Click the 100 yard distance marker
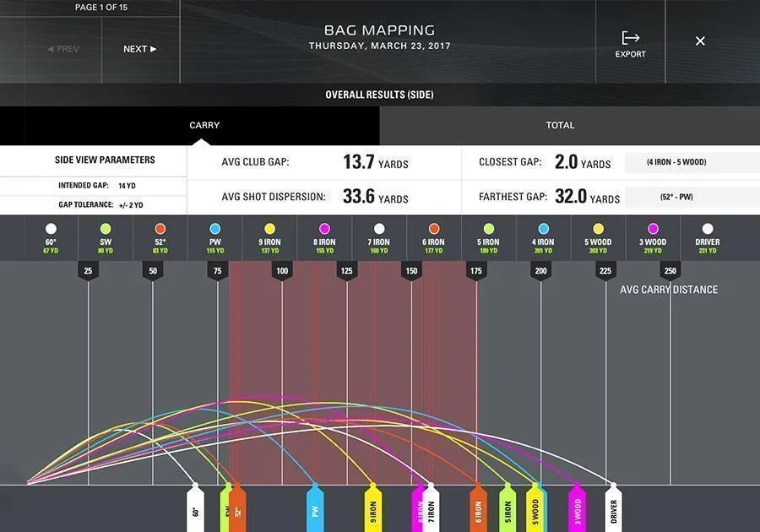 click(x=282, y=271)
